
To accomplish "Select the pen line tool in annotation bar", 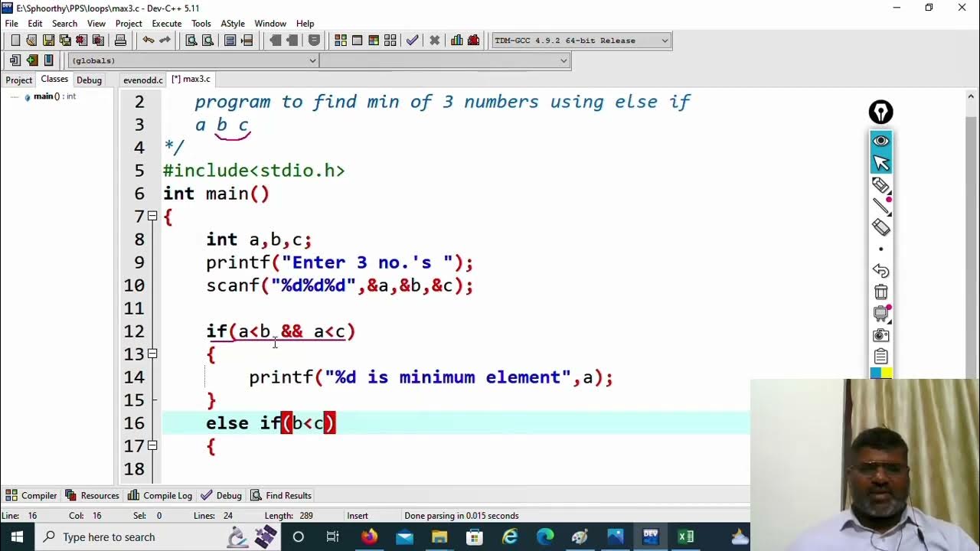I will (880, 205).
